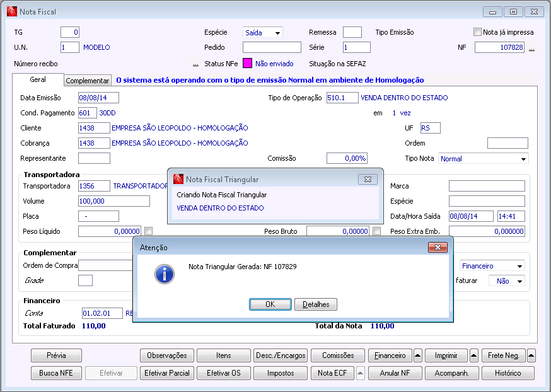Click the Imprimir button
This screenshot has width=551, height=392.
[x=446, y=355]
